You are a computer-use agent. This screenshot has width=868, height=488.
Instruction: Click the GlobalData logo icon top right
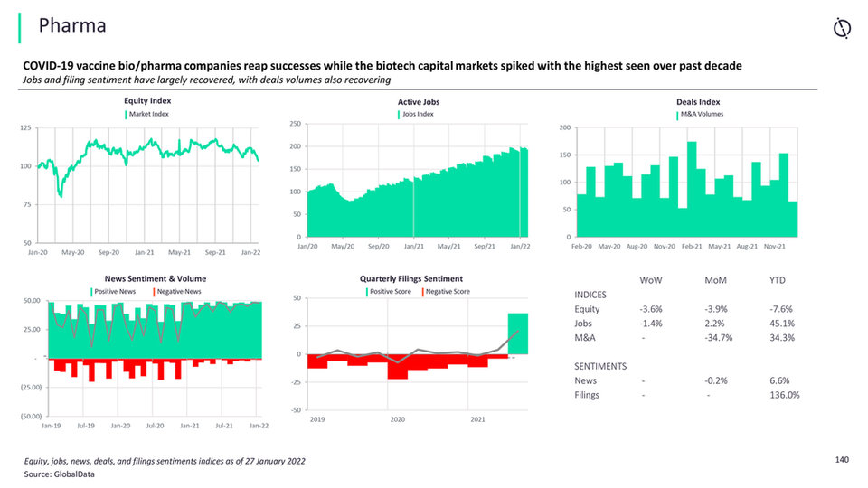pos(842,28)
